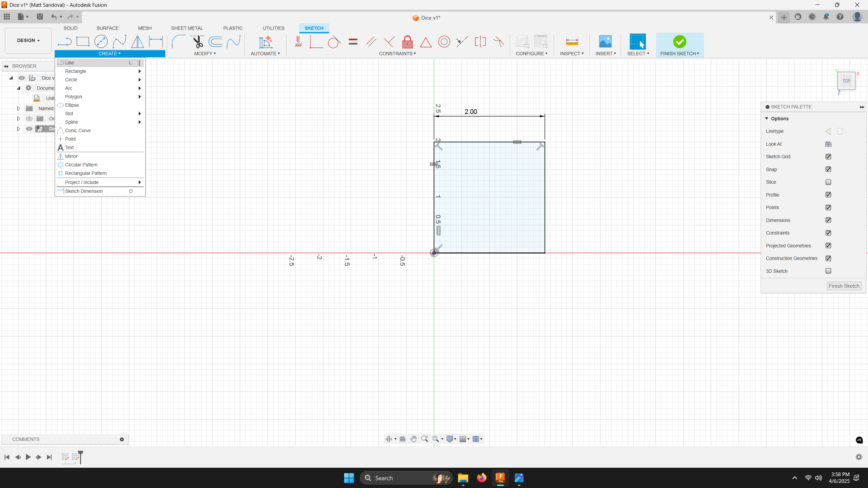Apply the Fix/Unfix lock constraint icon
This screenshot has width=868, height=488.
407,42
